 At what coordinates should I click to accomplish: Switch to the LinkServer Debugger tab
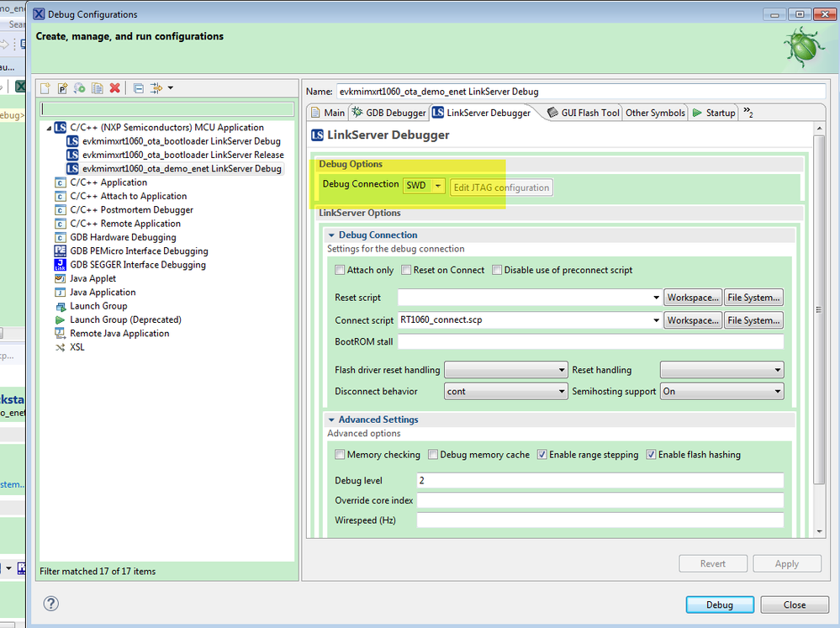pos(482,113)
